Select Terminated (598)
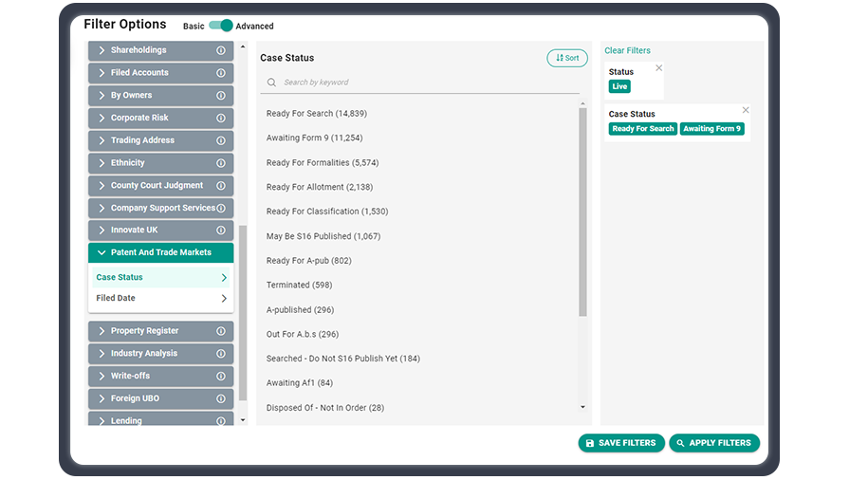 (x=299, y=286)
